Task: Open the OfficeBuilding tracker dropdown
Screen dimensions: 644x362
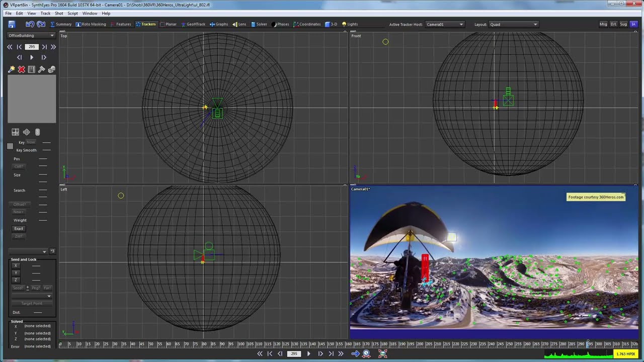Action: click(31, 35)
